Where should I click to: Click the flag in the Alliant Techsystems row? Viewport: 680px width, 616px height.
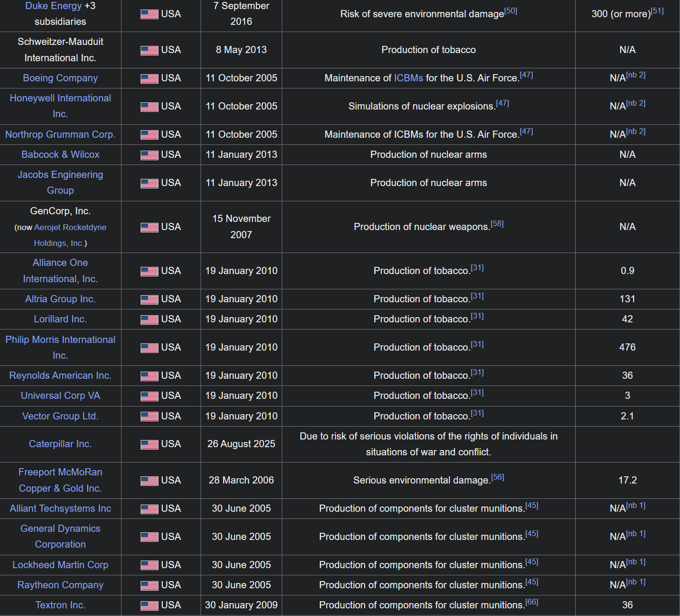149,509
